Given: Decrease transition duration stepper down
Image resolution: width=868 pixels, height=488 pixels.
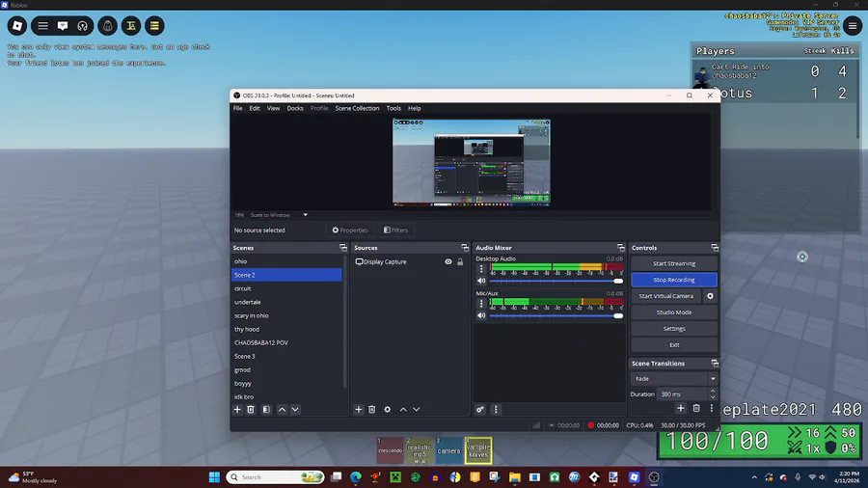Looking at the screenshot, I should click(x=713, y=397).
